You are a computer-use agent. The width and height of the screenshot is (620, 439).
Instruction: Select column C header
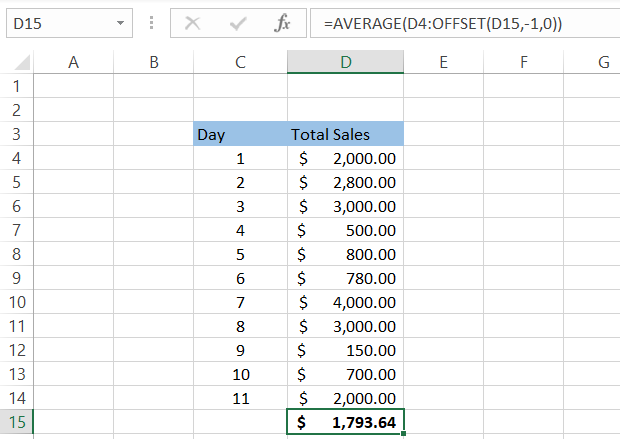click(x=240, y=62)
